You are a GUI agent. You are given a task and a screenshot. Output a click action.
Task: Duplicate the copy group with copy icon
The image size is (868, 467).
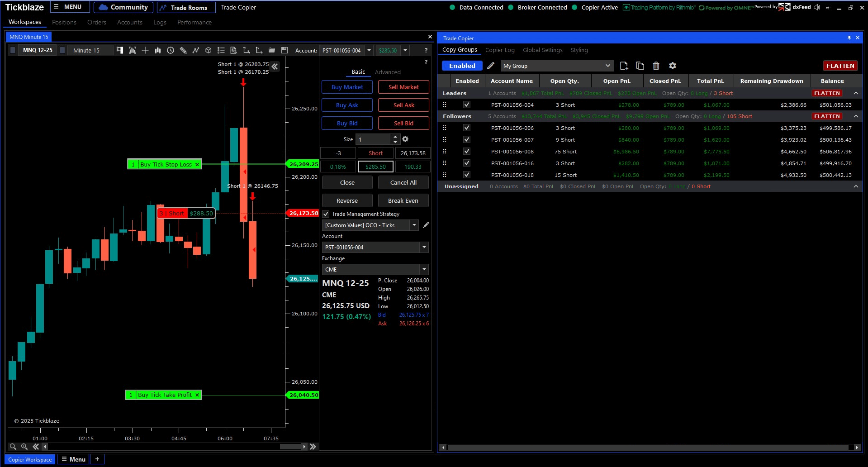[640, 66]
